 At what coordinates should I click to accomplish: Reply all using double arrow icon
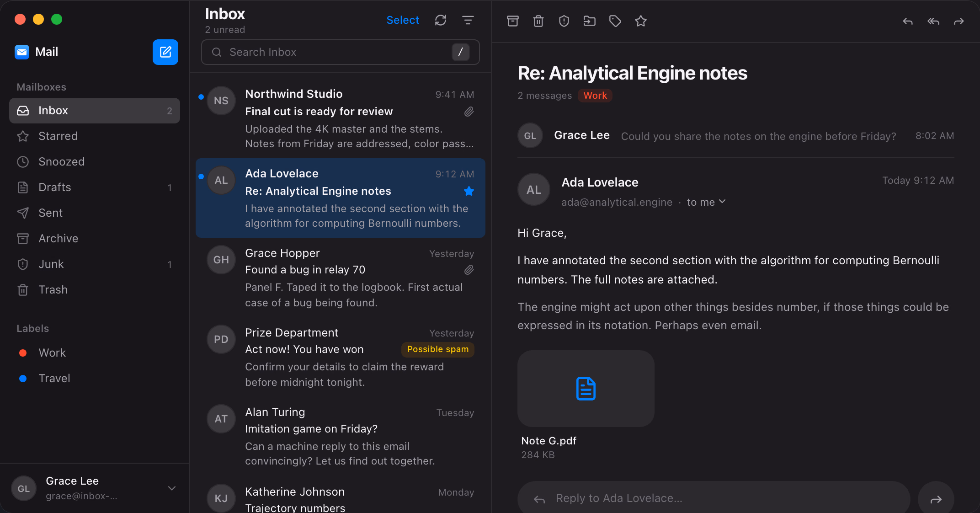(933, 21)
